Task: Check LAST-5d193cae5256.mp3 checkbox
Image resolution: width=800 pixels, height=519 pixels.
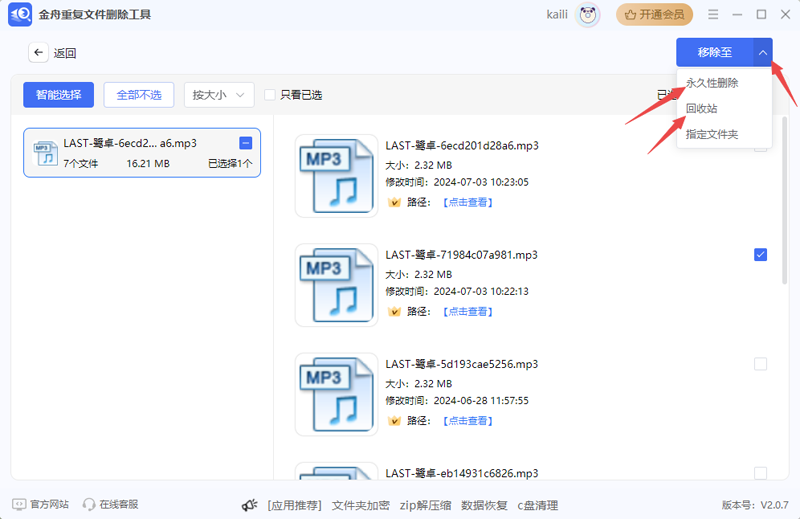Action: coord(760,364)
